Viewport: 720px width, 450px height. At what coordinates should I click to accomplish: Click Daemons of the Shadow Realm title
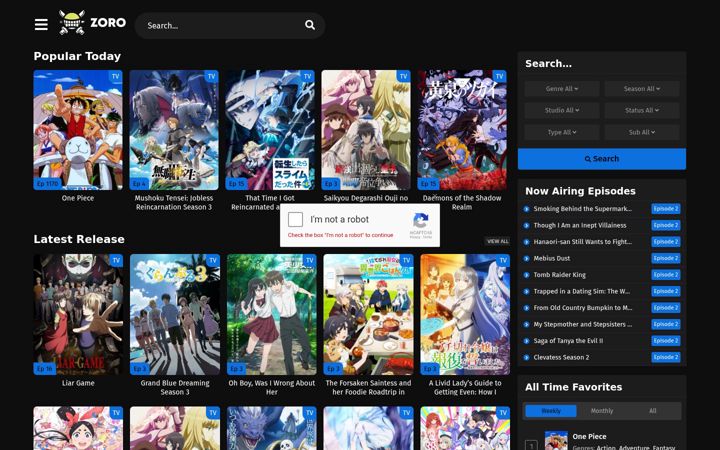[462, 202]
